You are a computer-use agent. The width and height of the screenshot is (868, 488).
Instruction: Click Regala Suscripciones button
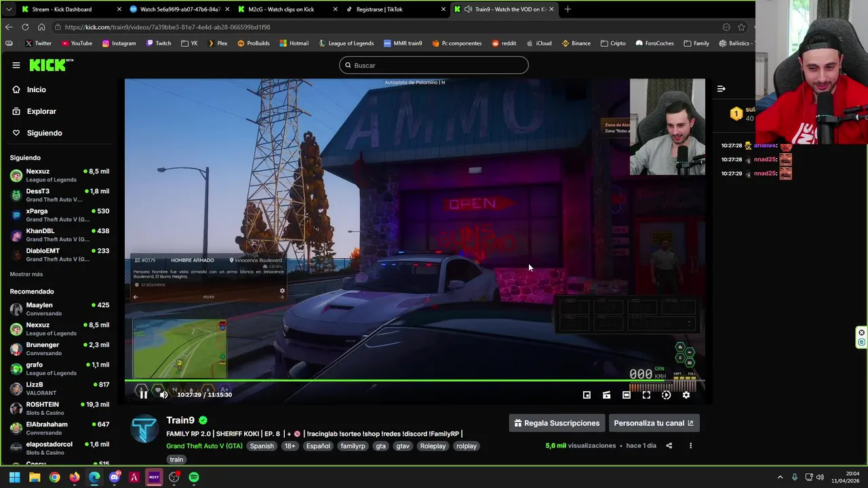557,423
